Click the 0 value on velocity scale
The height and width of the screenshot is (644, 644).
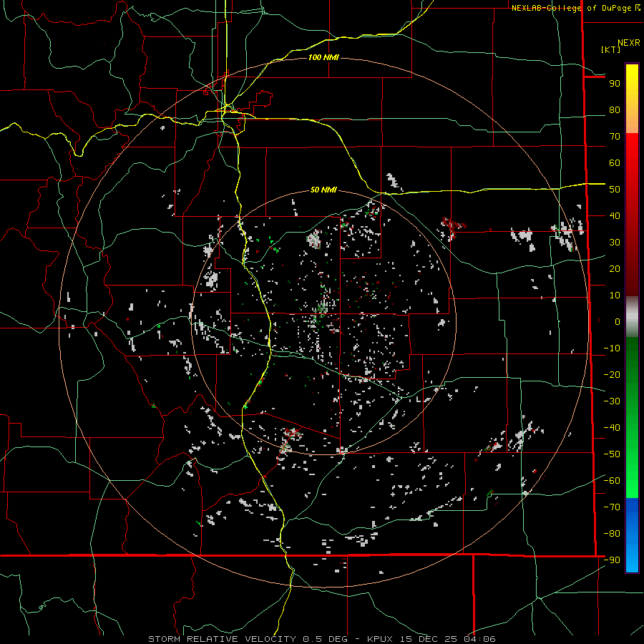tap(618, 322)
